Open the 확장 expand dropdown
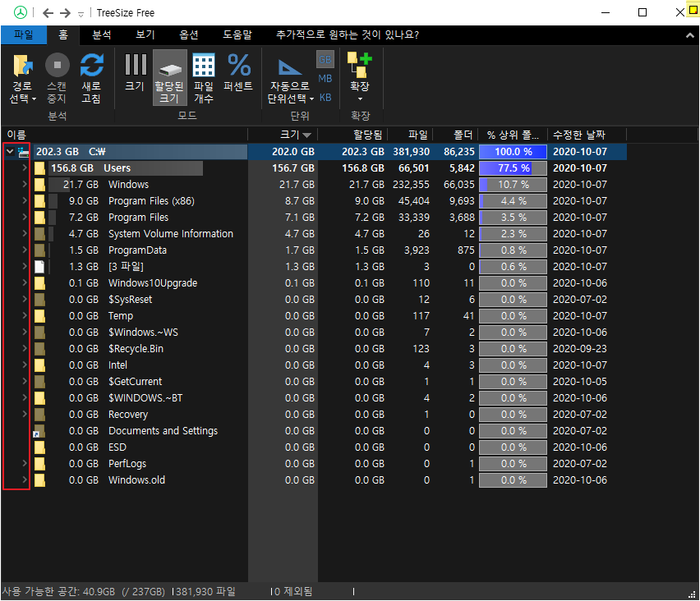 pyautogui.click(x=360, y=77)
